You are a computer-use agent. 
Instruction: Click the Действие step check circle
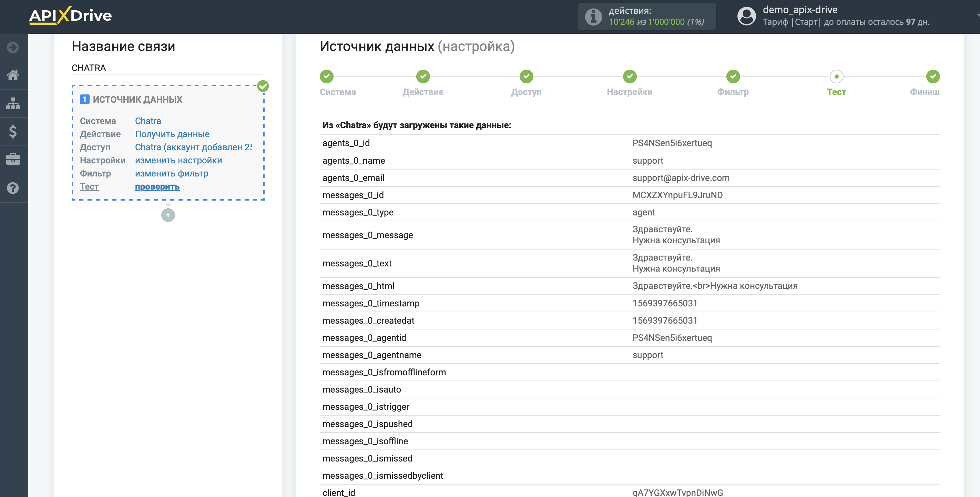point(423,77)
